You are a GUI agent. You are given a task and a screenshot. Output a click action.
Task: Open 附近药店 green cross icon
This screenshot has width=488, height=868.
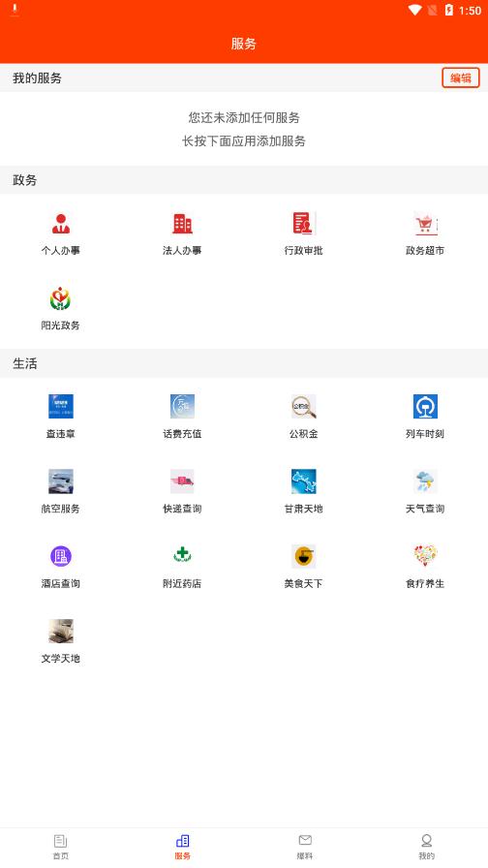point(182,556)
